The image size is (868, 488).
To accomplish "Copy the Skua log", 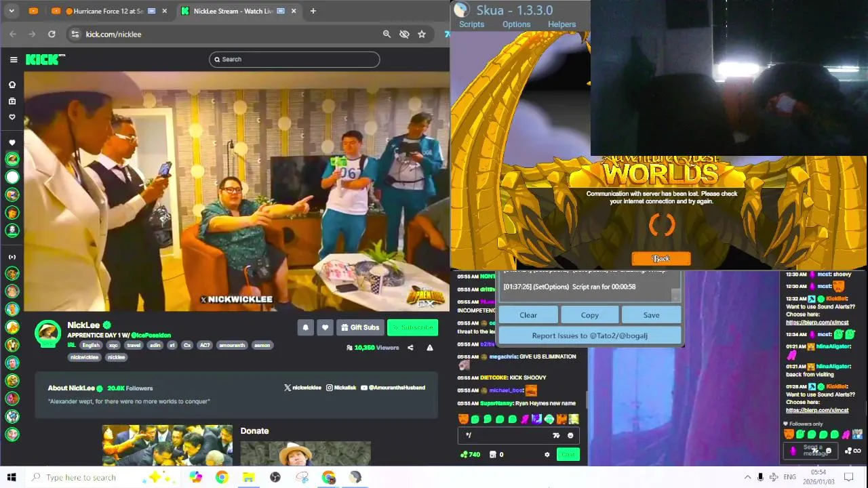I will 590,315.
